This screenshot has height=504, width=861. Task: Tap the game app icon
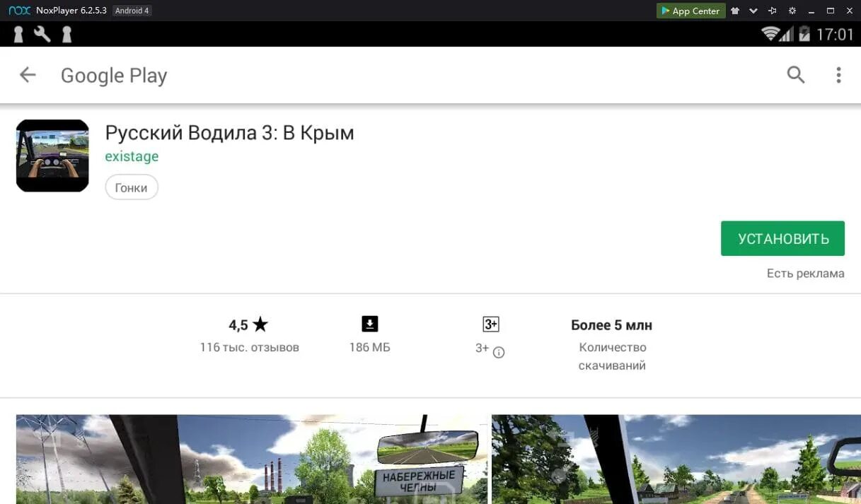pyautogui.click(x=52, y=156)
